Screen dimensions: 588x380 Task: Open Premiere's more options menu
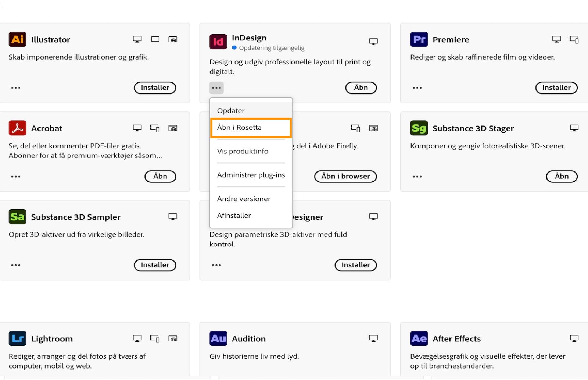pyautogui.click(x=417, y=88)
